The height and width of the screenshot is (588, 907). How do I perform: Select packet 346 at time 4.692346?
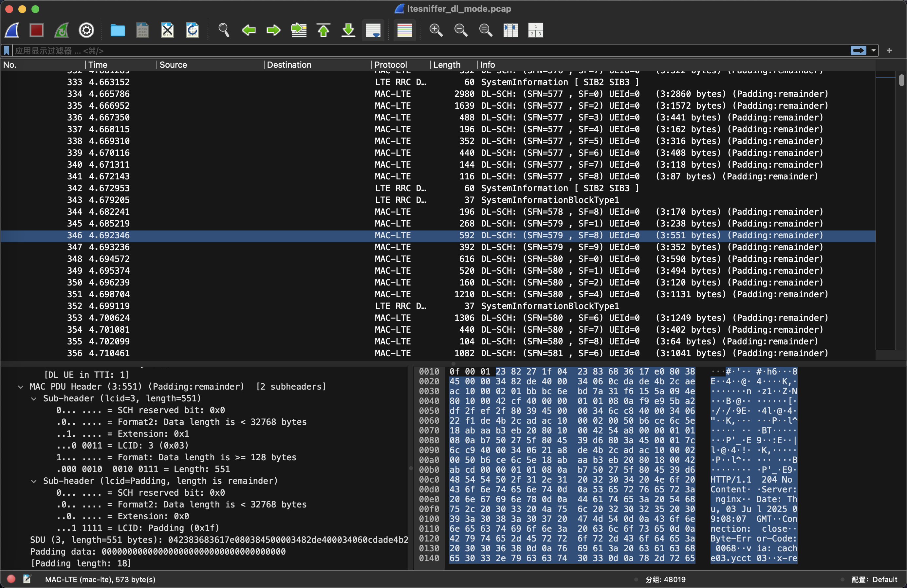coord(437,235)
